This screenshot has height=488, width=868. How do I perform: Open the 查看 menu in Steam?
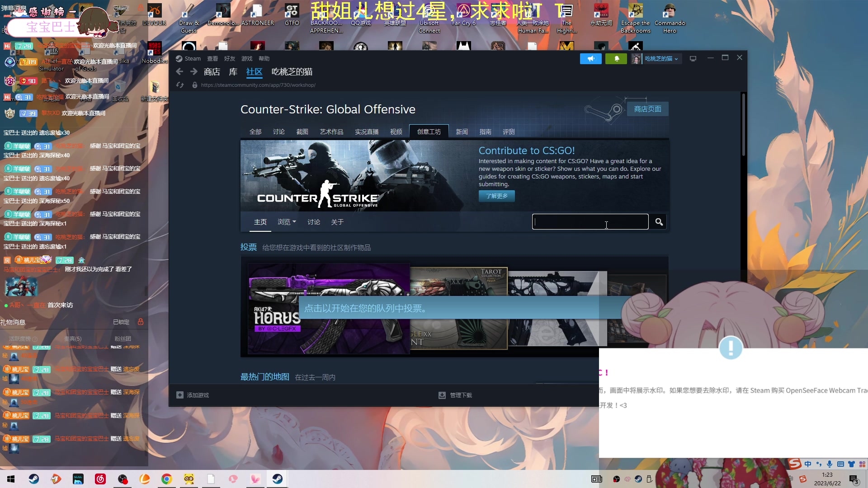[212, 59]
